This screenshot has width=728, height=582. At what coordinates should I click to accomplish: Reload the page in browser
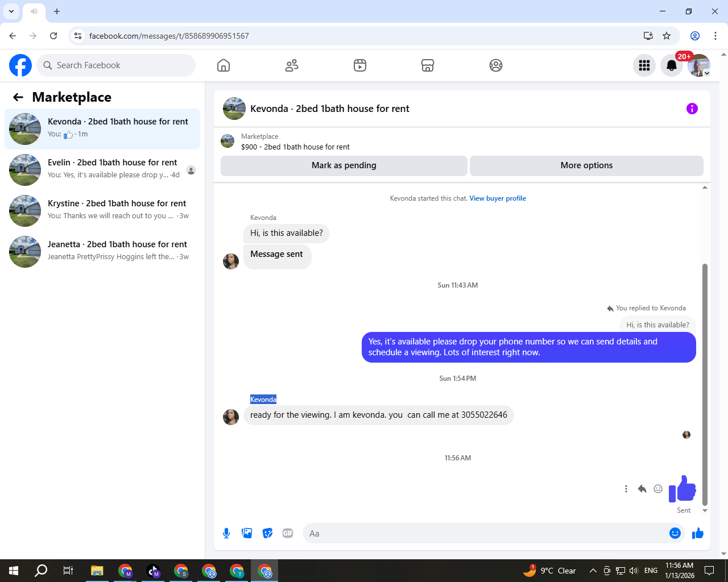tap(53, 36)
